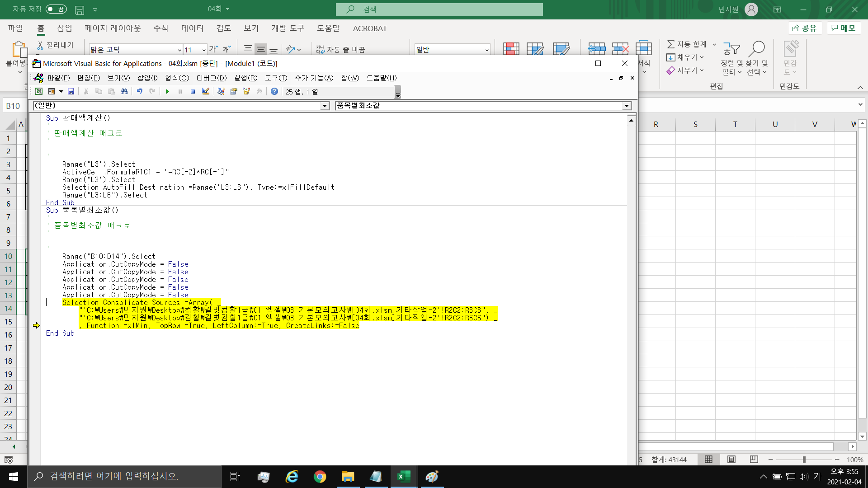
Task: Toggle the AutoSave switch
Action: tap(56, 9)
